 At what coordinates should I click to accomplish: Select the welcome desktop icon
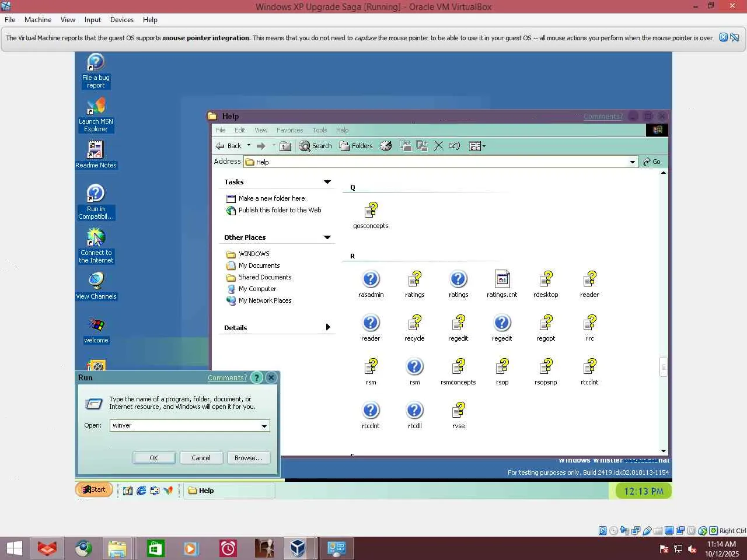(x=96, y=330)
